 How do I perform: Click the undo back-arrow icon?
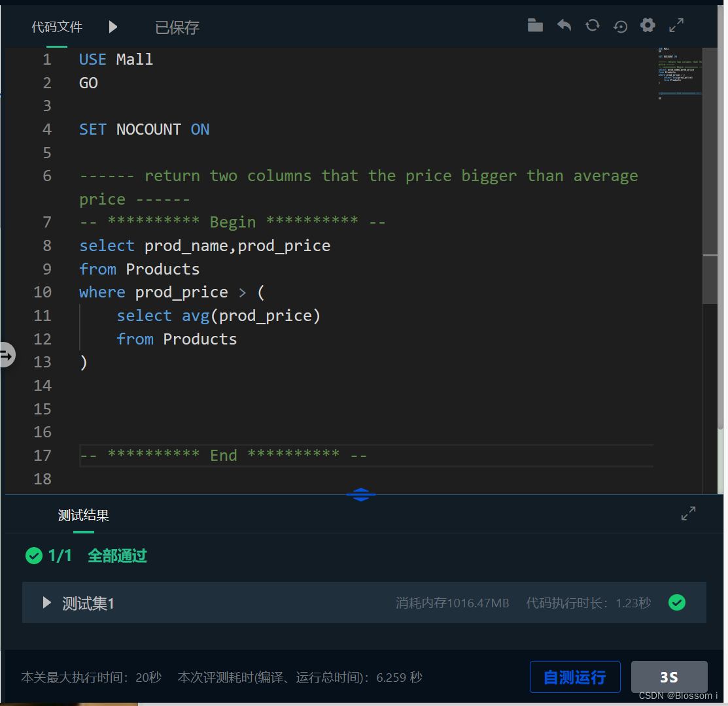(564, 25)
